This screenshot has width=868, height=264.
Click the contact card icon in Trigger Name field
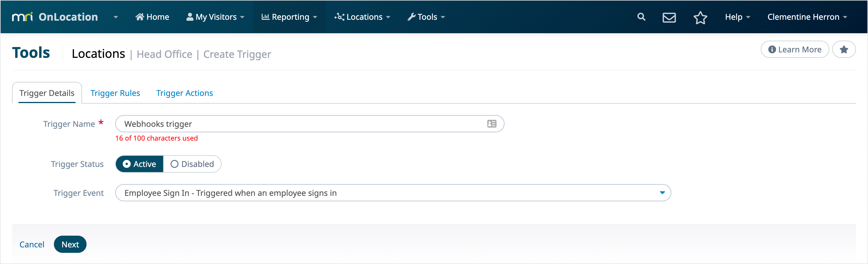click(492, 124)
